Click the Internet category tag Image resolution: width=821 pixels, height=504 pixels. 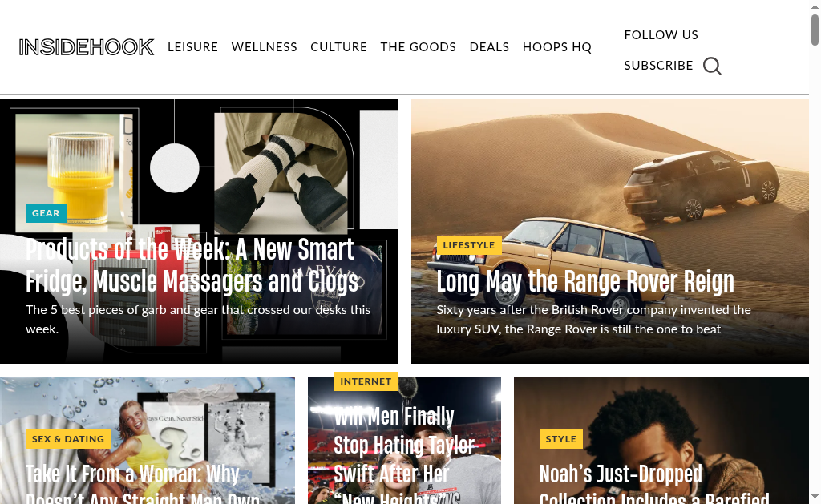coord(366,381)
